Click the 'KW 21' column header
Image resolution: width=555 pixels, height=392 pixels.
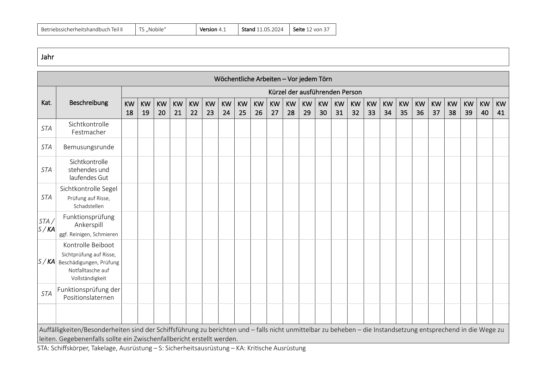(x=178, y=108)
